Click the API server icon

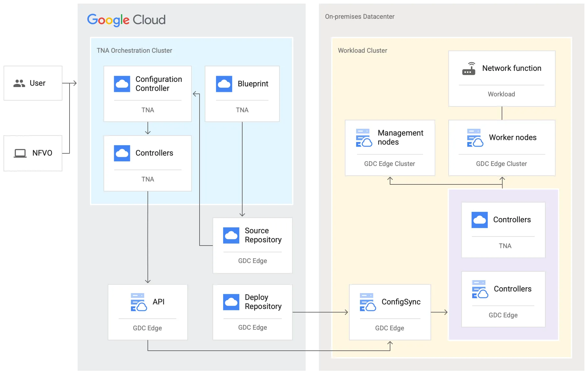click(139, 302)
